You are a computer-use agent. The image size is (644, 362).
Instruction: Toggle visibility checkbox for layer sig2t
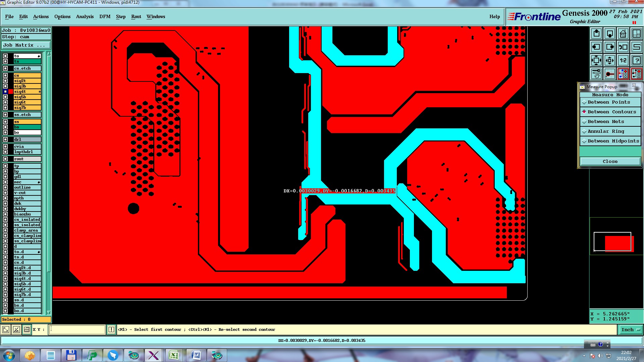point(5,81)
